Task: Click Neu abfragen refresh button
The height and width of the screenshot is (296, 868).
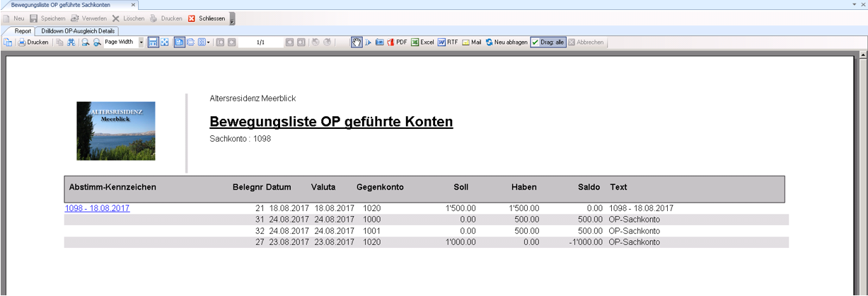Action: (507, 42)
